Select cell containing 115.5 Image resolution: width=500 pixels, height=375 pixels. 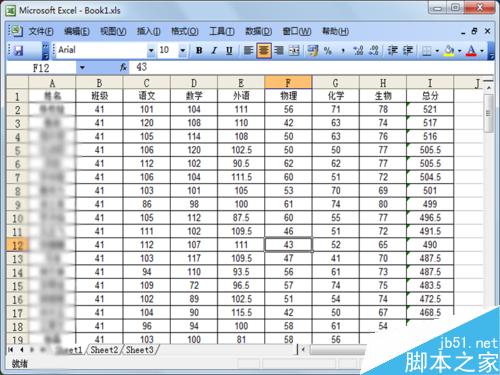pos(241,313)
